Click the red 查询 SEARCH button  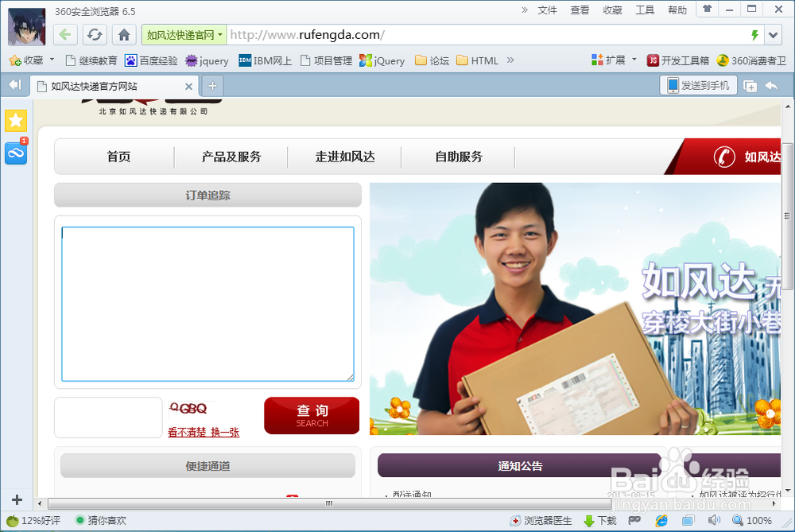(x=312, y=415)
